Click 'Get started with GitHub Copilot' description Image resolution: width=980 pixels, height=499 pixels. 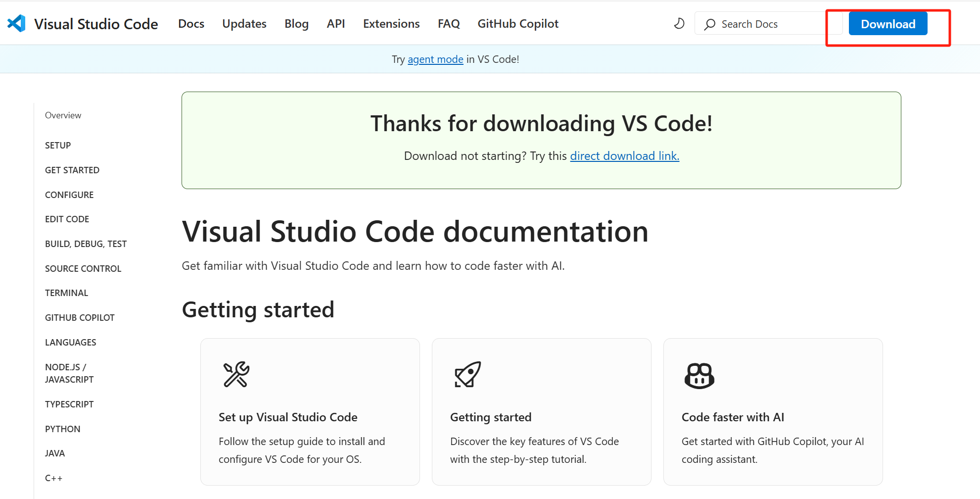coord(773,450)
